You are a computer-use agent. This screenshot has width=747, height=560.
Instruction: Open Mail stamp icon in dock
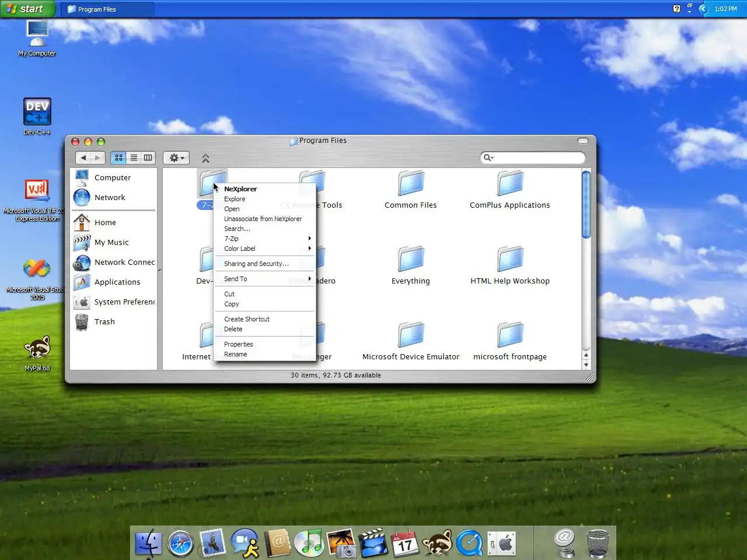tap(212, 543)
